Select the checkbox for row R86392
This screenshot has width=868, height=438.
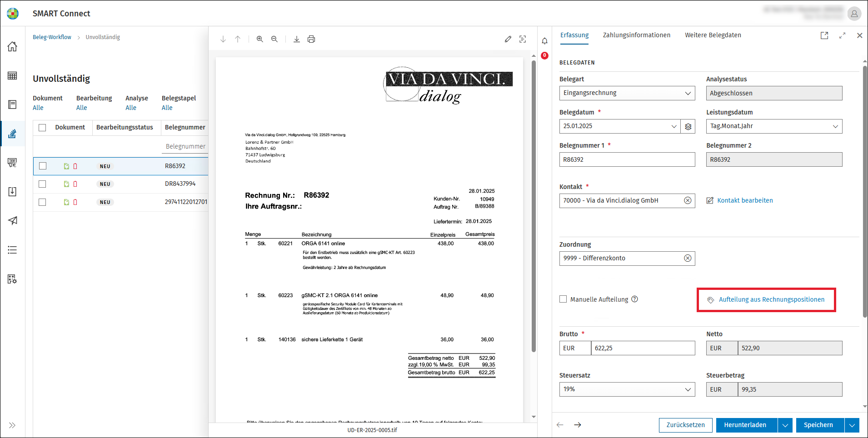42,166
